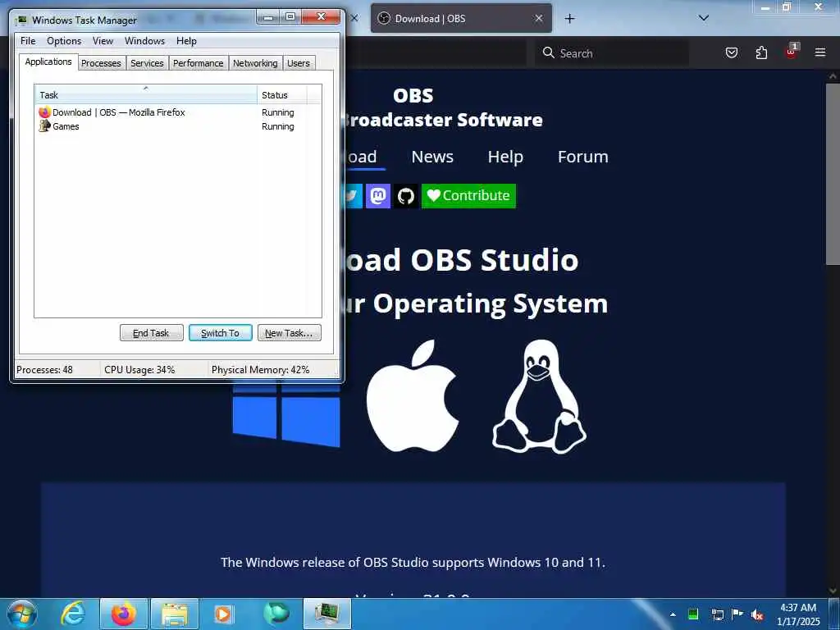Select the Games task row
The height and width of the screenshot is (630, 840).
[177, 126]
